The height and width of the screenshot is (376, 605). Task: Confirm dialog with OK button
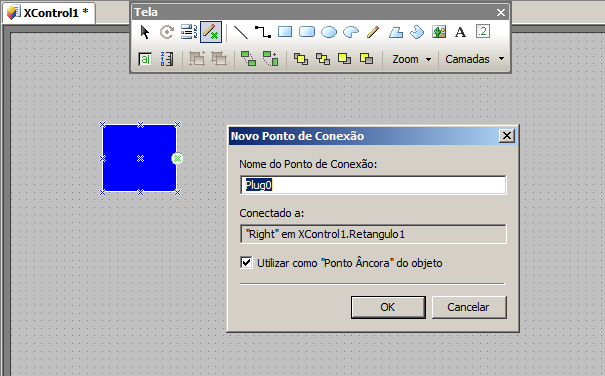point(388,307)
